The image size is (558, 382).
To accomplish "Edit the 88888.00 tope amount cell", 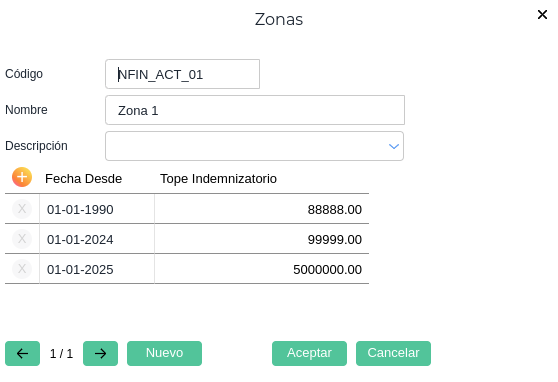I will coord(262,209).
